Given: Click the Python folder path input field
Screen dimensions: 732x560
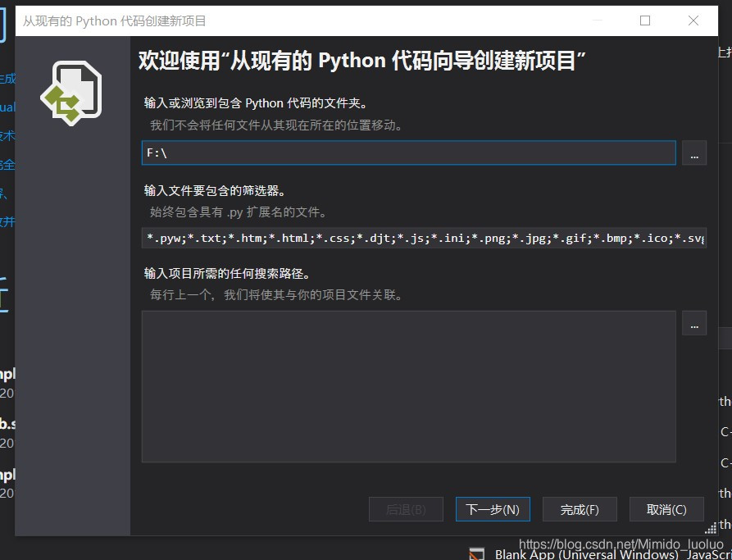Looking at the screenshot, I should (x=408, y=153).
